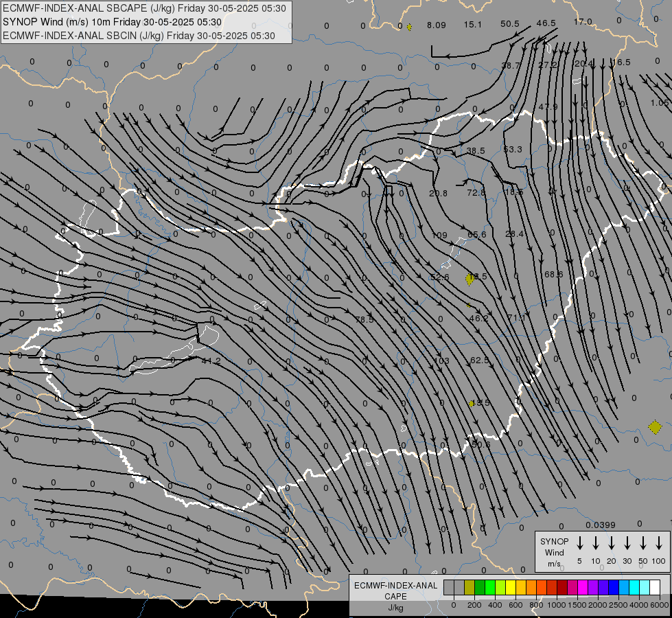Screen dimensions: 672x618
Task: Click the 20.4 CAPE value on the map
Action: tap(584, 63)
